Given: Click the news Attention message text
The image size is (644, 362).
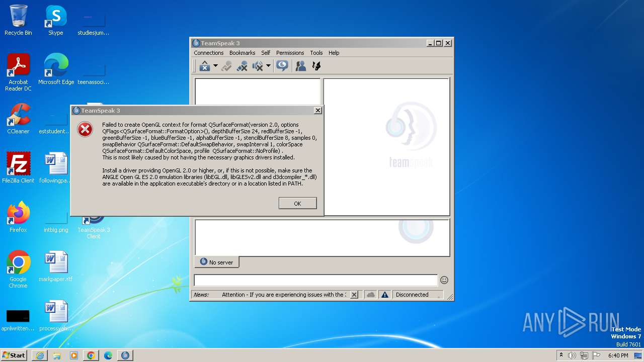Looking at the screenshot, I should [x=284, y=295].
